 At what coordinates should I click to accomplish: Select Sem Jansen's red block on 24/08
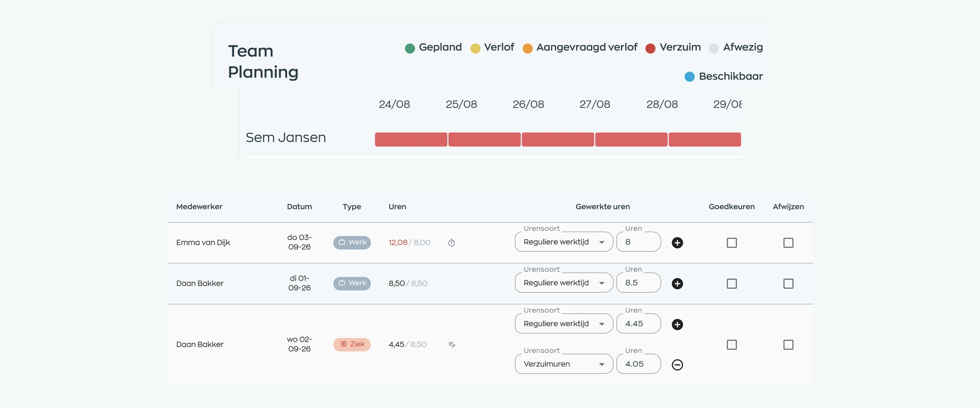pyautogui.click(x=411, y=139)
